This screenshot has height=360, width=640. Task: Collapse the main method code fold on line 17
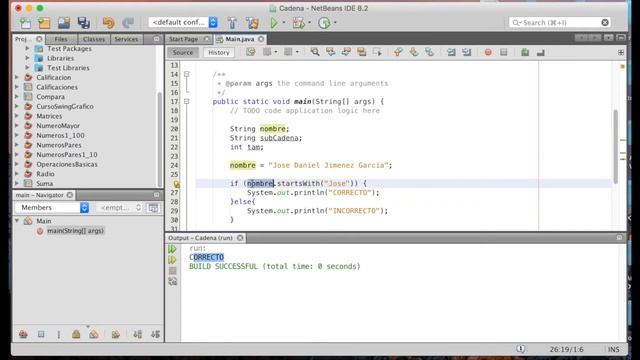(187, 101)
